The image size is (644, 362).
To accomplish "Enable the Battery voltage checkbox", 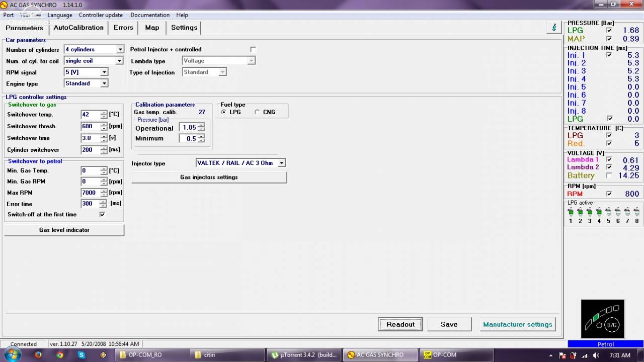I will click(x=609, y=175).
